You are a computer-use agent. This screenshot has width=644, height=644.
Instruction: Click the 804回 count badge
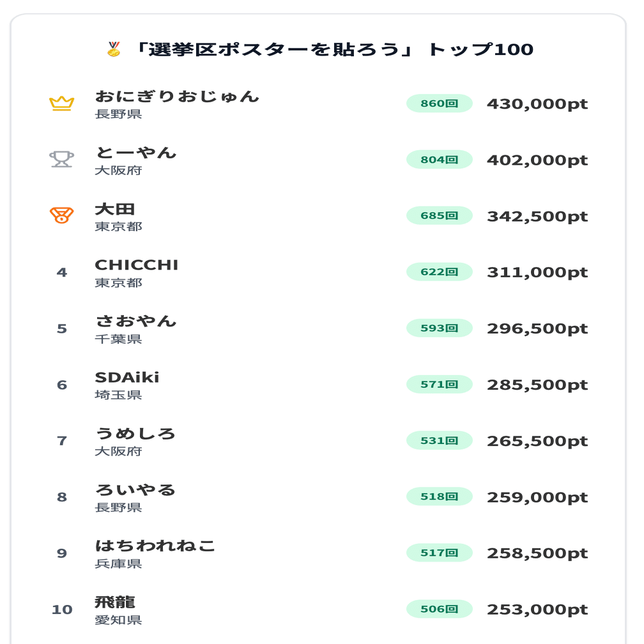tap(439, 159)
